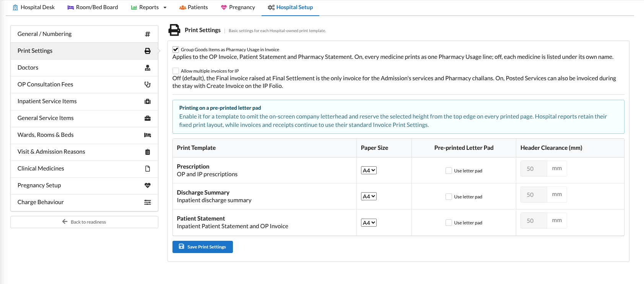Image resolution: width=644 pixels, height=284 pixels.
Task: Click the bed icon on Room/Bed Board tab
Action: 71,7
